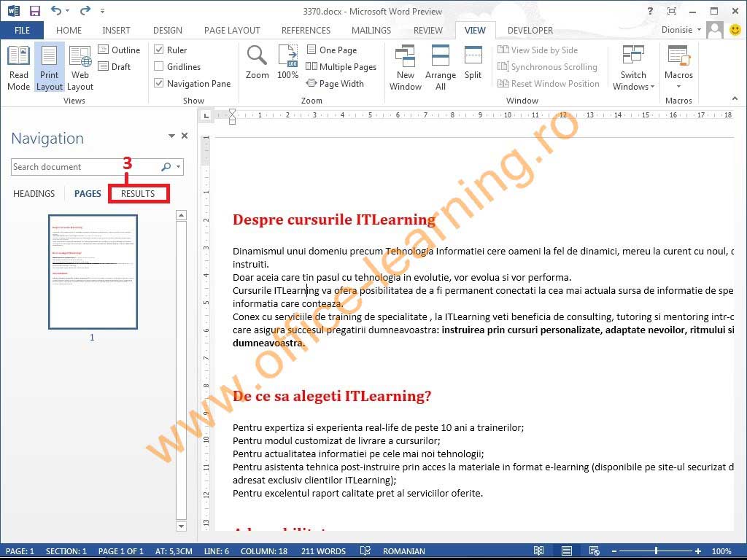The width and height of the screenshot is (747, 560).
Task: Switch to Web Layout view
Action: (80, 68)
